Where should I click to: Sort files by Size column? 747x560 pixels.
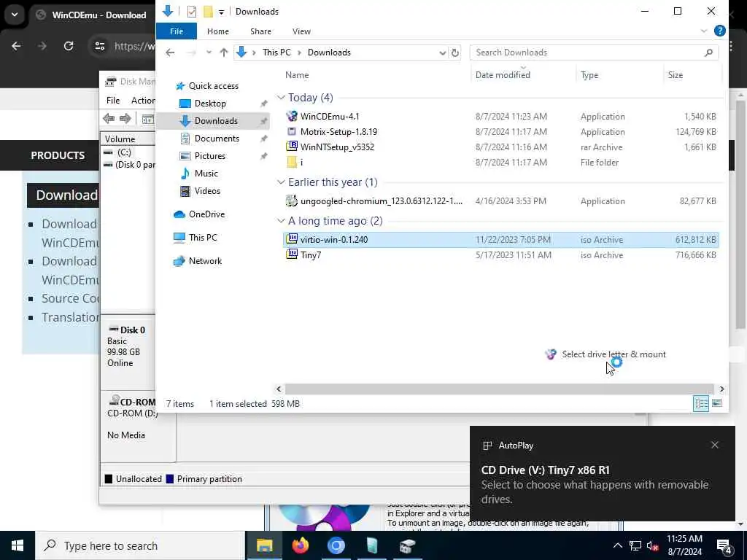[x=675, y=75]
